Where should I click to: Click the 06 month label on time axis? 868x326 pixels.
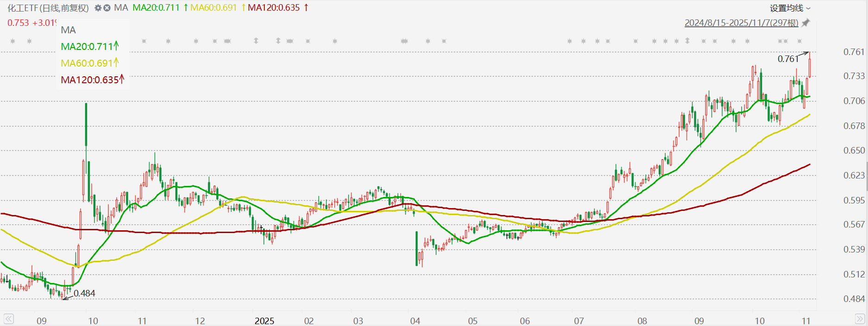[525, 320]
